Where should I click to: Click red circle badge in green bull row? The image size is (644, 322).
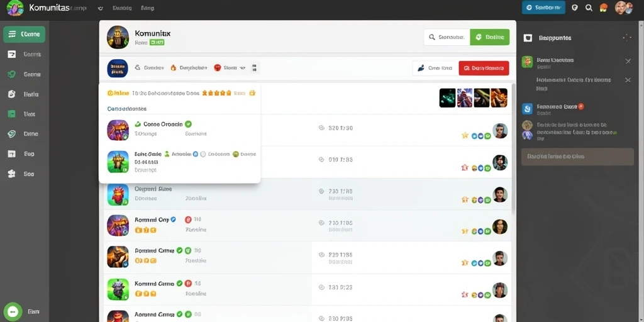point(188,283)
